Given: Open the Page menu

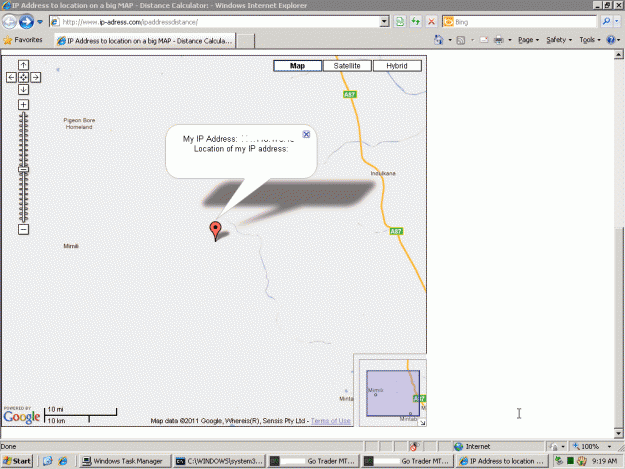Looking at the screenshot, I should click(528, 40).
